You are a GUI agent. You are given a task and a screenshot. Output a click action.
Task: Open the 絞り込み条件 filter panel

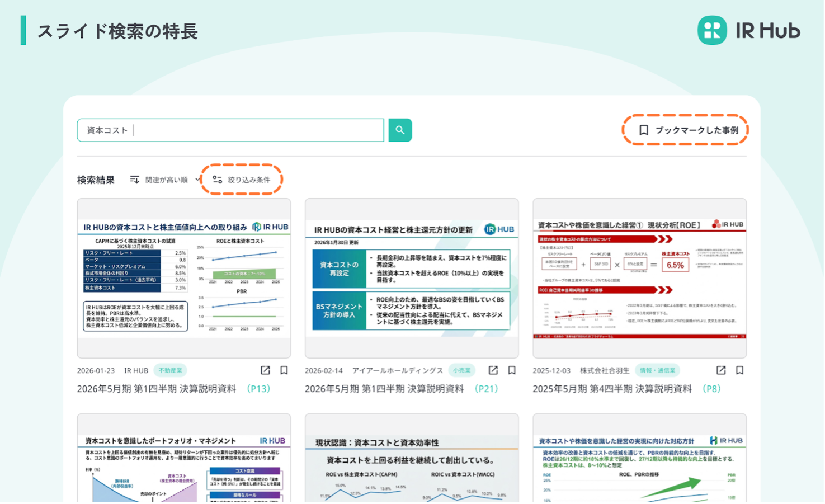242,180
